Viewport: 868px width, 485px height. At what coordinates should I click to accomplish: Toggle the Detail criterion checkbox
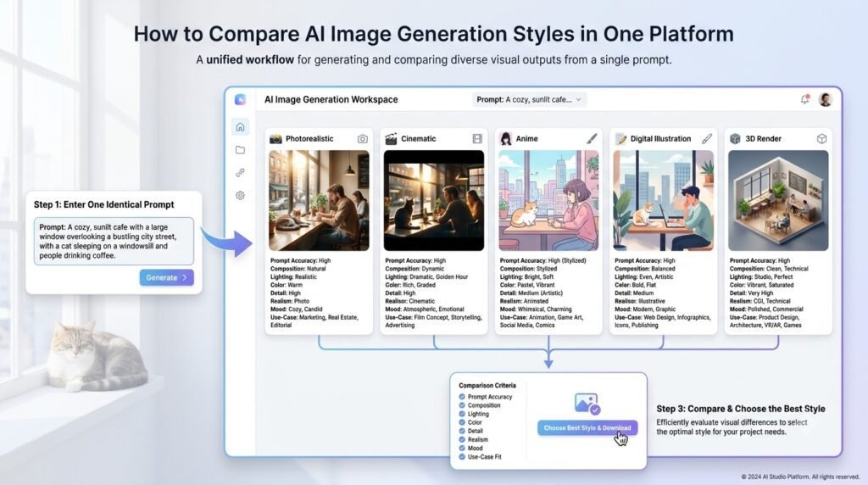462,431
